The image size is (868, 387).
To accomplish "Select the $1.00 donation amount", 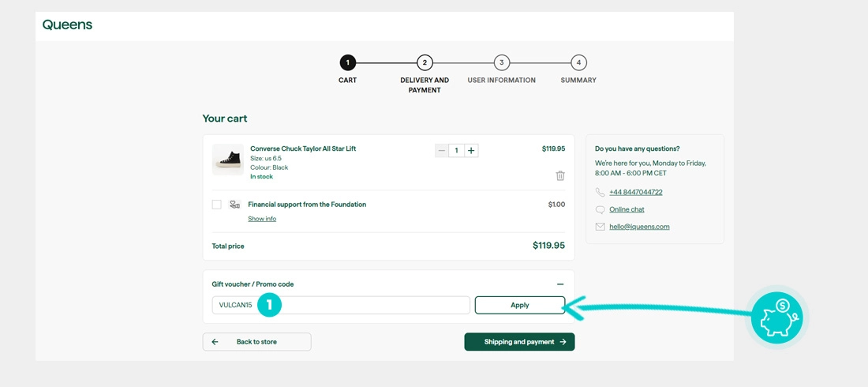I will click(x=556, y=205).
